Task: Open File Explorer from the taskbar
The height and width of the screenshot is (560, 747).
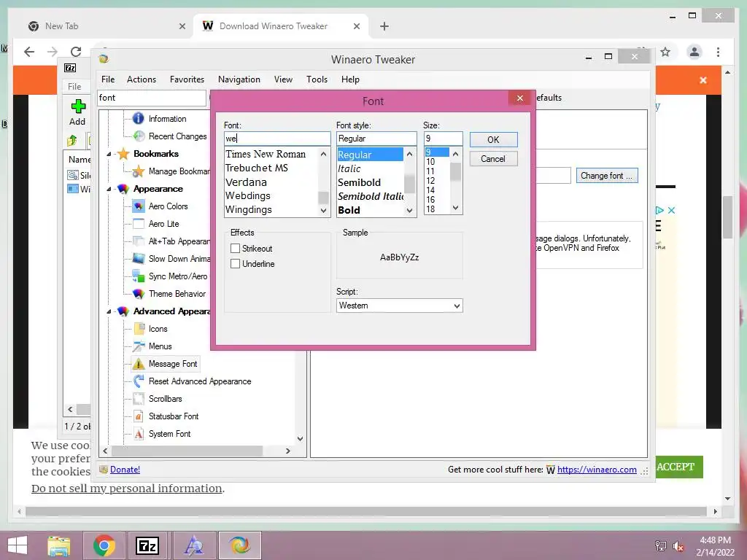Action: [58, 545]
